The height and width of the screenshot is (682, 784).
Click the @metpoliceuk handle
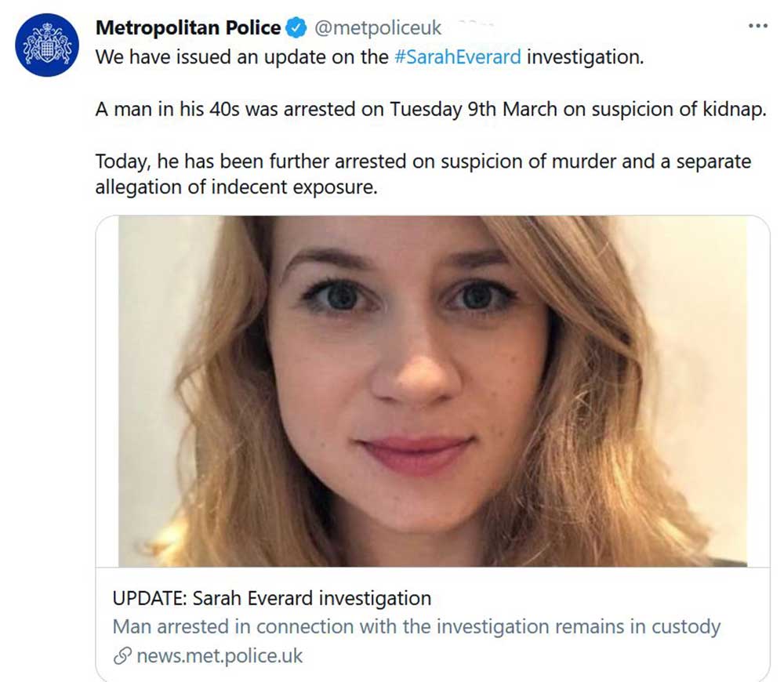[x=378, y=29]
